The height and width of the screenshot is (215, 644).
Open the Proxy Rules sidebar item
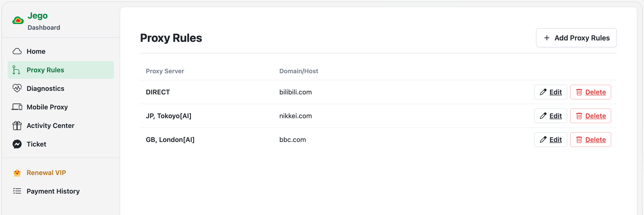point(61,70)
